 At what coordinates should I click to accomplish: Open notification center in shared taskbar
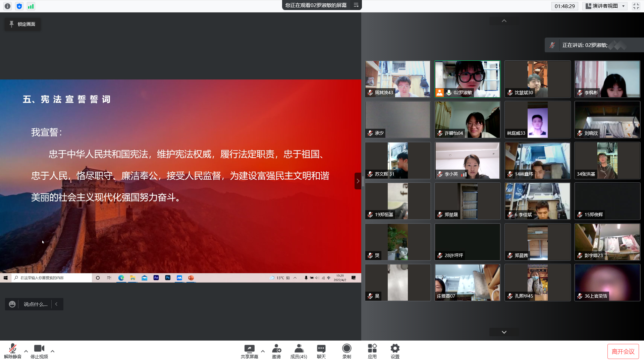[354, 278]
